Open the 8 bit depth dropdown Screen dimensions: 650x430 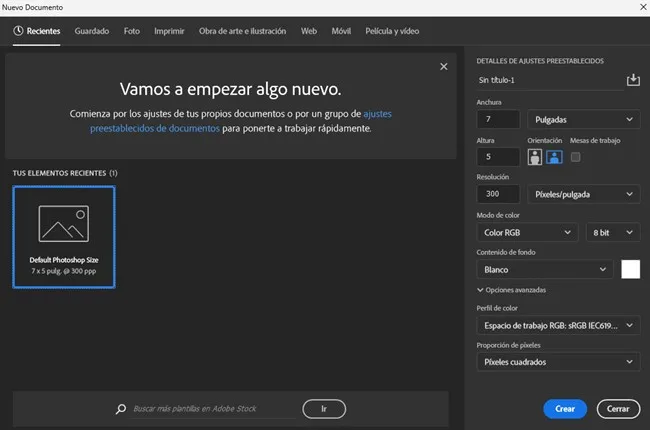pyautogui.click(x=613, y=232)
